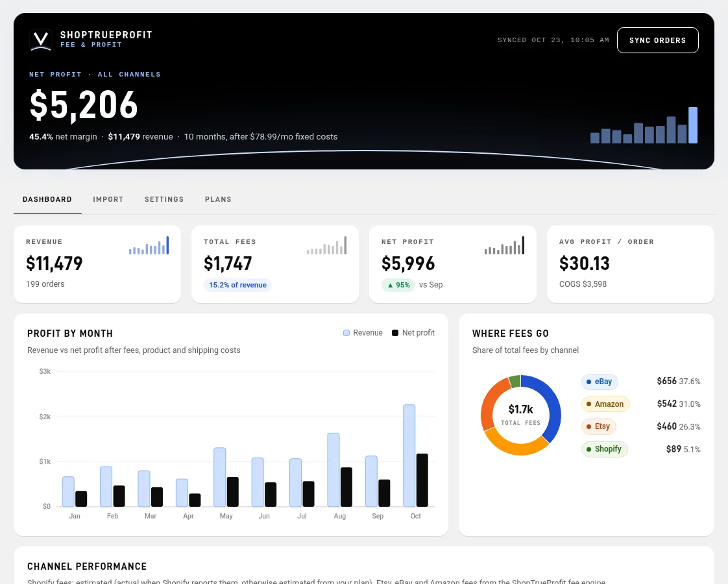Image resolution: width=728 pixels, height=584 pixels.
Task: Click the $89 Shopify fee amount
Action: click(673, 449)
